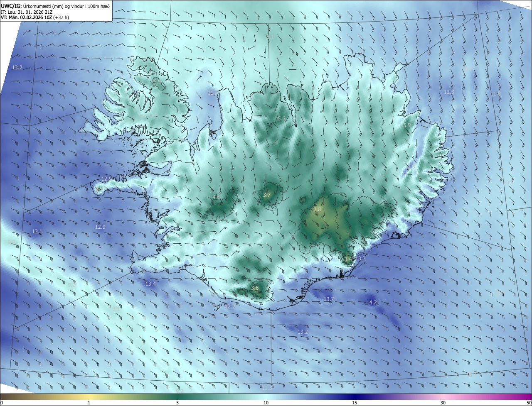Click the 'IT: Lau. 31. 01. 2026 21Z' line
This screenshot has height=406, width=532.
click(27, 11)
